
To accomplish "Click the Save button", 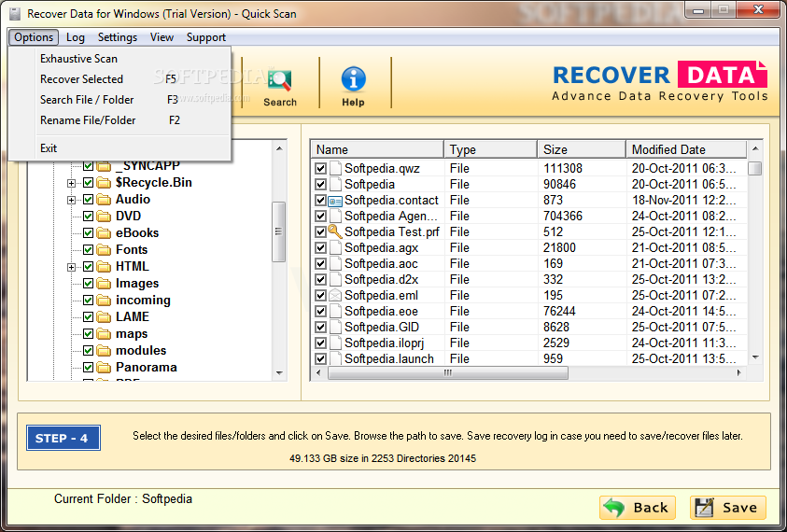I will [x=728, y=508].
